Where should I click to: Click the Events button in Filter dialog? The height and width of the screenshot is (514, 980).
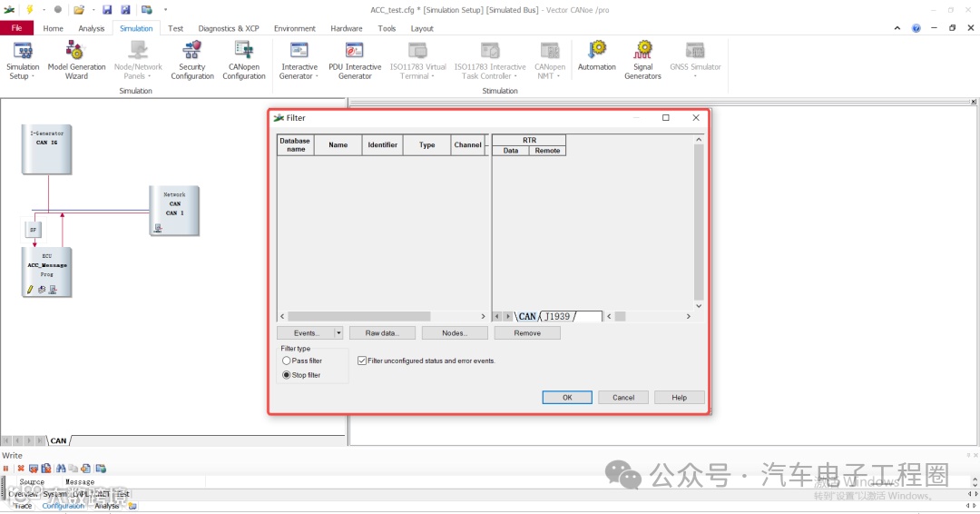pos(306,333)
